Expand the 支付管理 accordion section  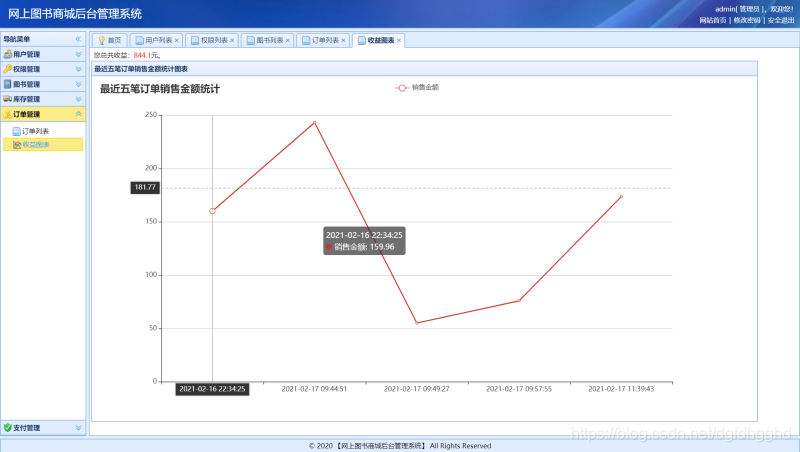78,428
